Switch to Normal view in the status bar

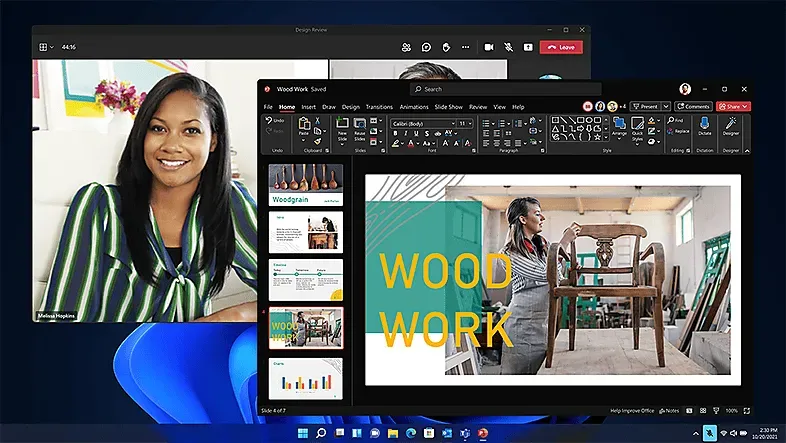(689, 410)
